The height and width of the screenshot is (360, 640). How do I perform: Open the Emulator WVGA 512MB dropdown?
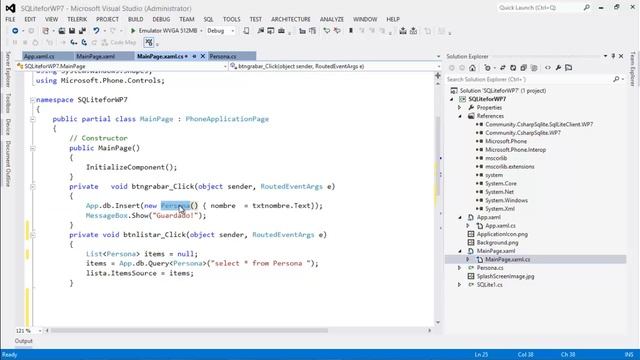click(x=201, y=31)
